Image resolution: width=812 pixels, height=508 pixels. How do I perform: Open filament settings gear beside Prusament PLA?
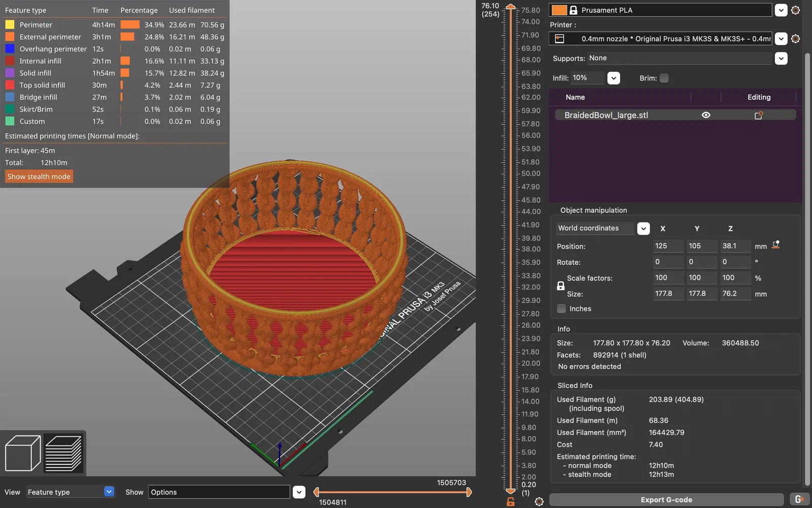tap(795, 10)
